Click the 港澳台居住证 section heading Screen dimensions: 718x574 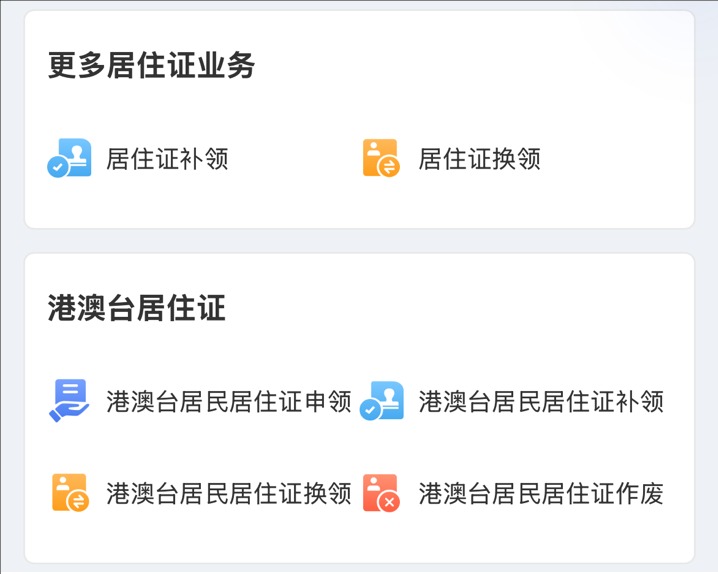136,308
